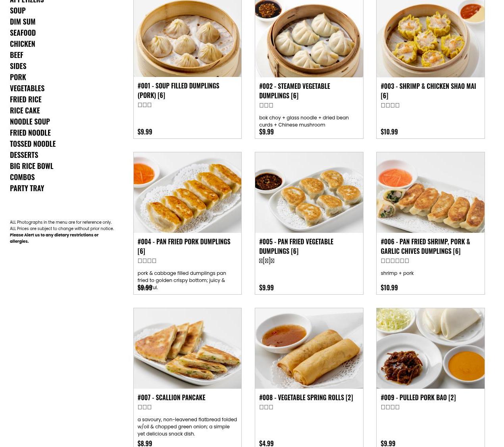Image resolution: width=504 pixels, height=447 pixels.
Task: Click the Pan Fried Vegetable Dumplings image
Action: coord(309,192)
